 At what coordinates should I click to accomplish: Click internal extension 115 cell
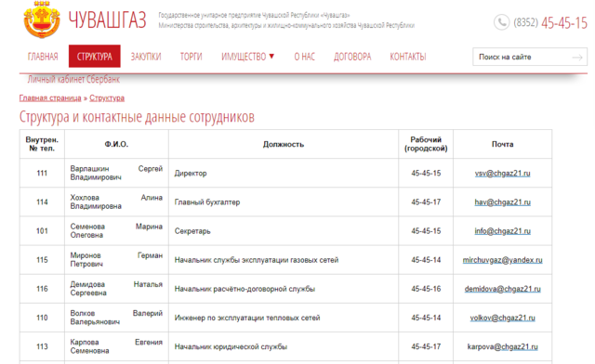coord(42,260)
